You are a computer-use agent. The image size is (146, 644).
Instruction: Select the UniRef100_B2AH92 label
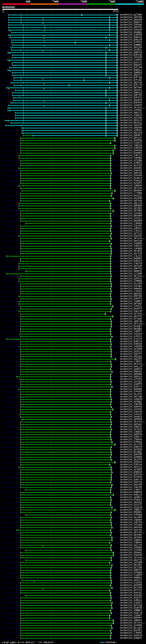131,153
